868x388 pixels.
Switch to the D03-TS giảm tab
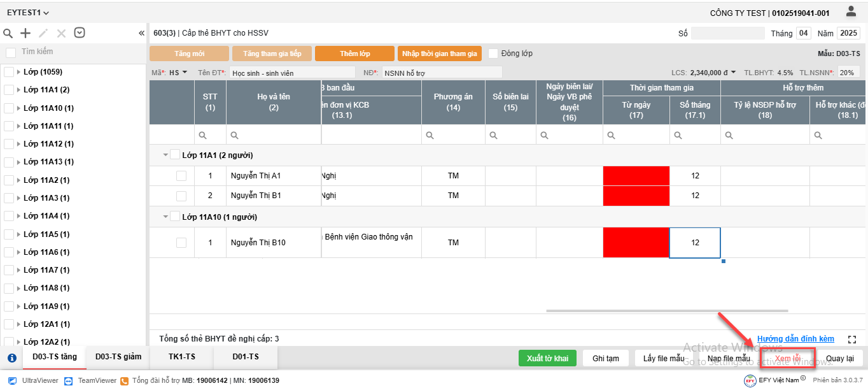tap(118, 357)
